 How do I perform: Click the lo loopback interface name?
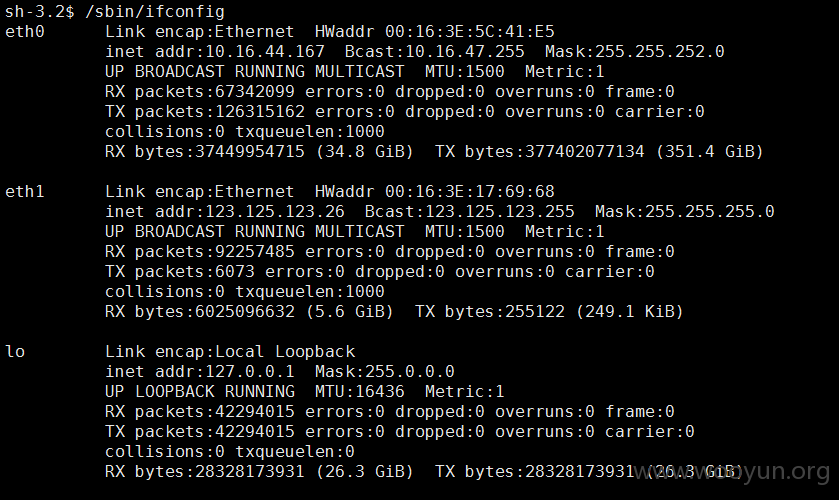[x=15, y=351]
